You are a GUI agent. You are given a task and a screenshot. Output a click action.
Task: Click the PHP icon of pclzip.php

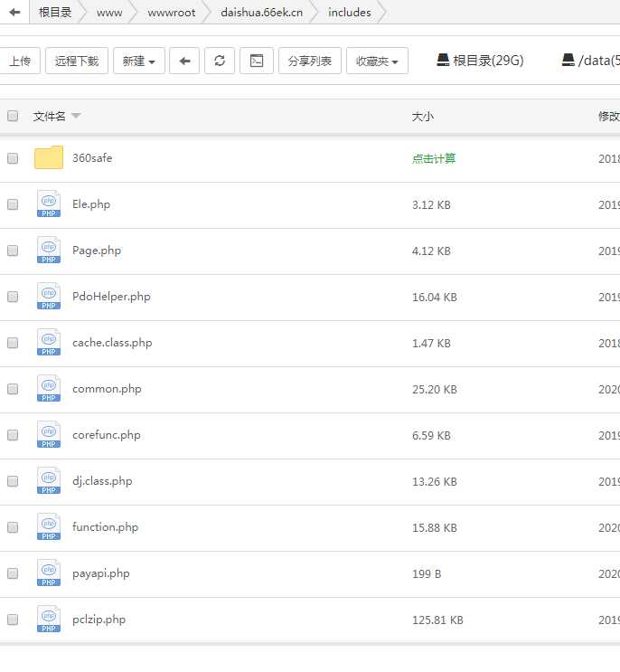tap(49, 620)
